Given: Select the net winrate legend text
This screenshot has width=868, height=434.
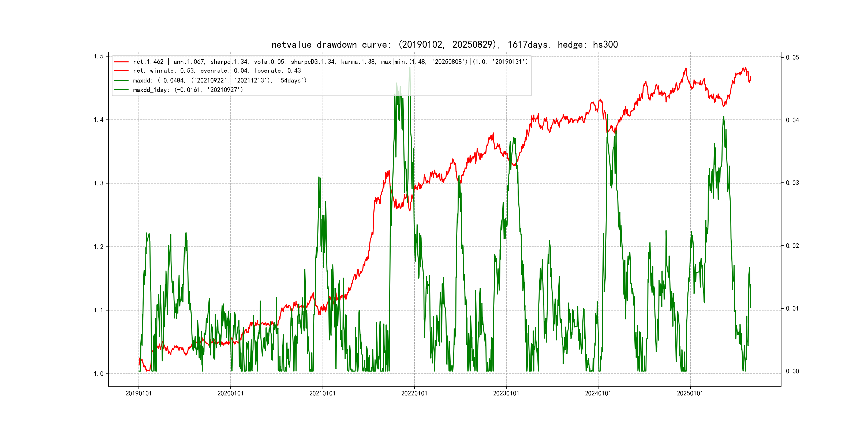Looking at the screenshot, I should [217, 71].
